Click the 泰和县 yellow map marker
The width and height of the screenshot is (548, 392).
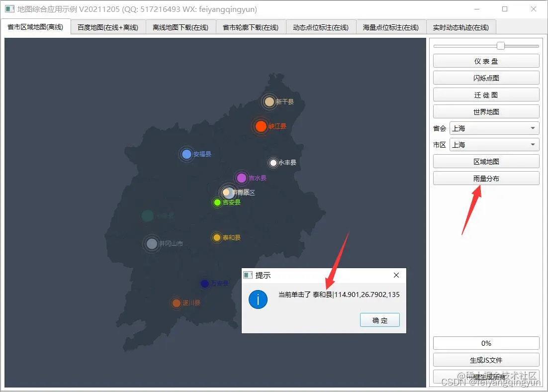pos(217,237)
